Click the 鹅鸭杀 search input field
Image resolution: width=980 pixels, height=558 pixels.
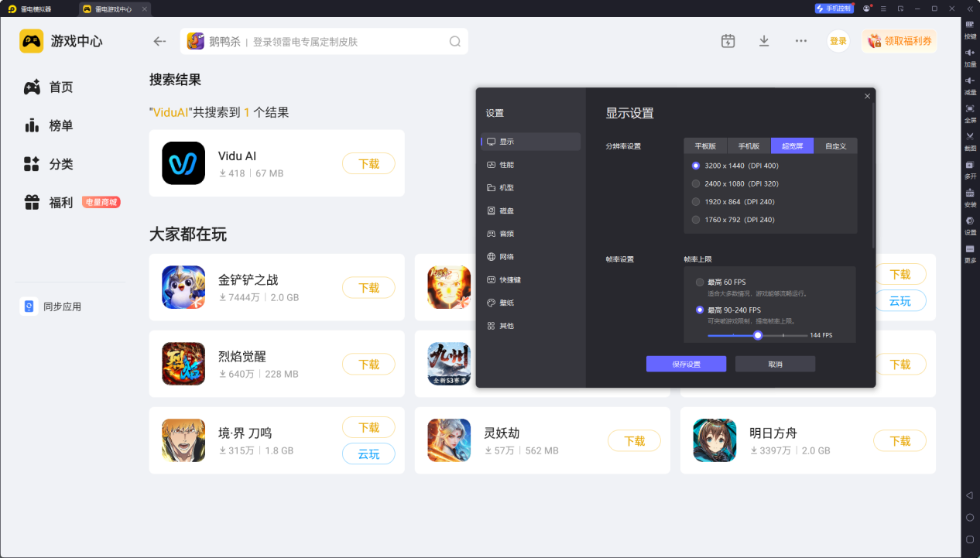click(x=324, y=41)
